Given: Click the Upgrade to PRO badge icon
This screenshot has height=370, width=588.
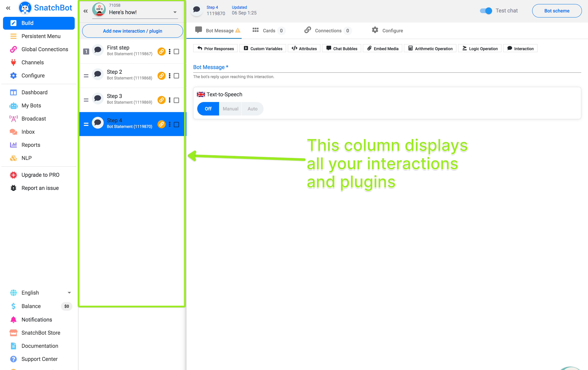Looking at the screenshot, I should 13,175.
